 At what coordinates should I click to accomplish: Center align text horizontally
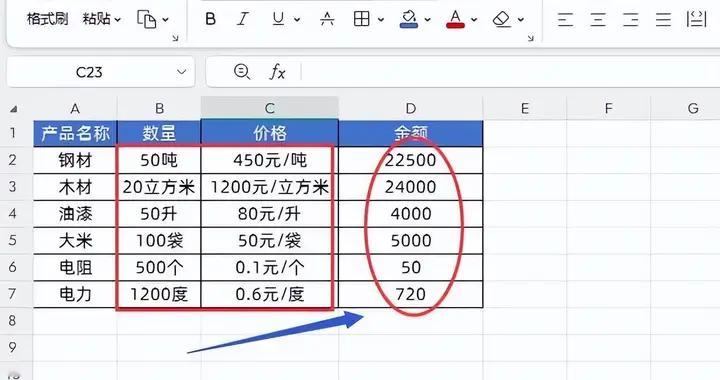pos(598,19)
